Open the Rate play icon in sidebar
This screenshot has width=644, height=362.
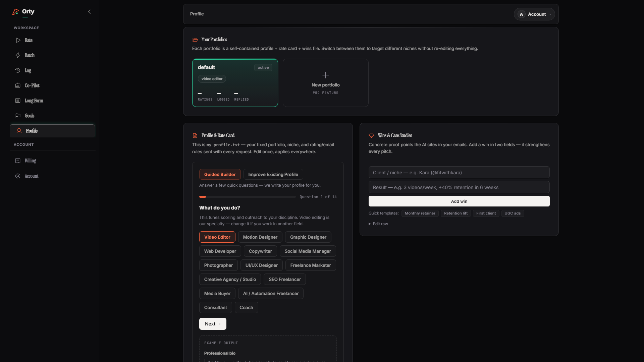coord(18,40)
